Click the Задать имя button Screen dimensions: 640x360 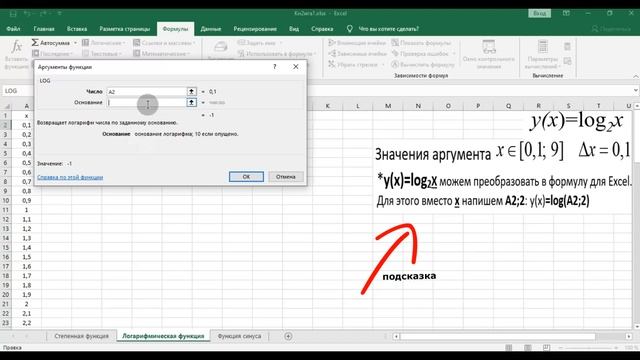259,43
